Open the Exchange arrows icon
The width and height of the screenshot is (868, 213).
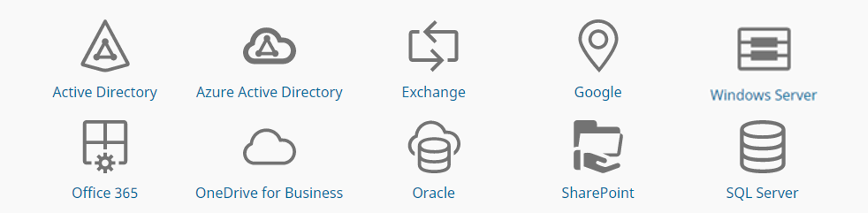click(x=433, y=46)
